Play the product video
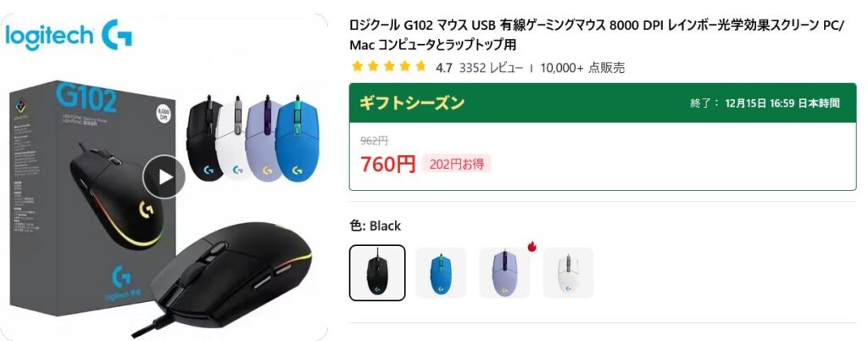This screenshot has width=868, height=341. coord(164,177)
